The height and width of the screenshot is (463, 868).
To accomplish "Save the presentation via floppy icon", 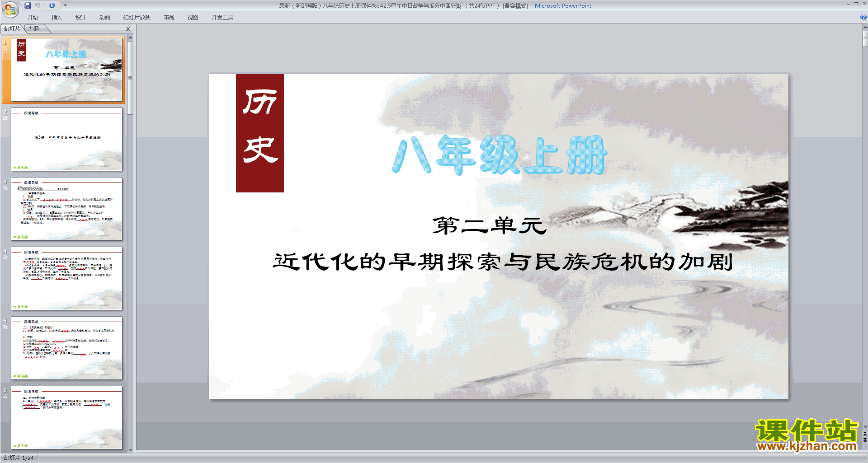I will tap(28, 5).
